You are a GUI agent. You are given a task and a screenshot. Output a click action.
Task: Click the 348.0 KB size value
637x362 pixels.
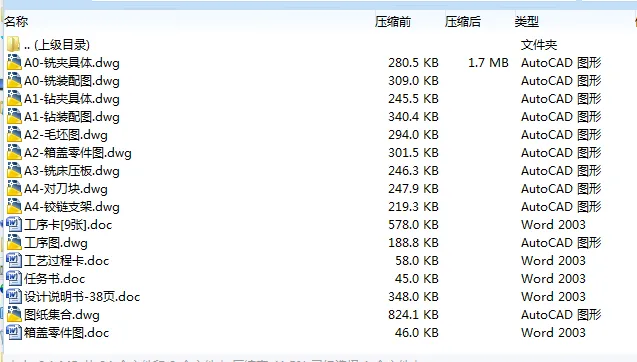pos(413,297)
